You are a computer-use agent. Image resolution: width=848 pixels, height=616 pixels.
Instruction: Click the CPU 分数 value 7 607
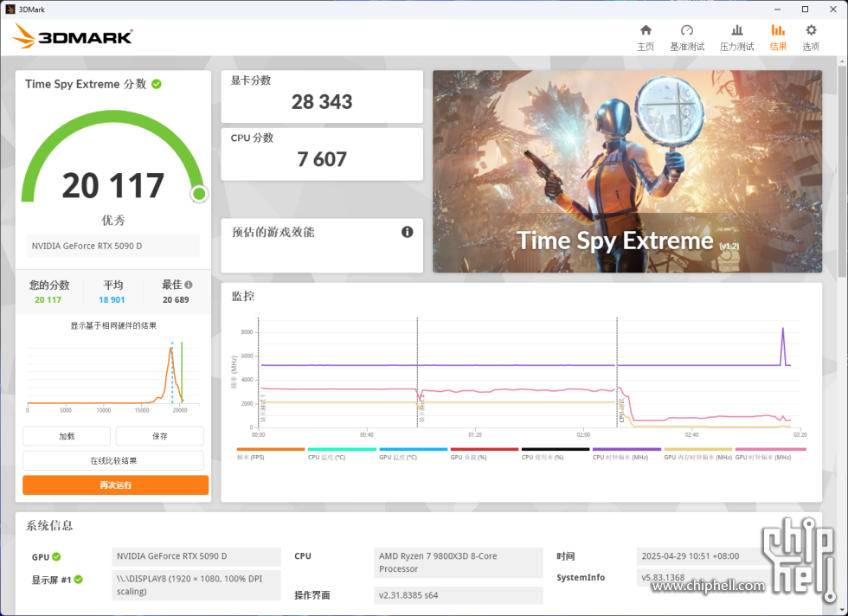point(322,159)
